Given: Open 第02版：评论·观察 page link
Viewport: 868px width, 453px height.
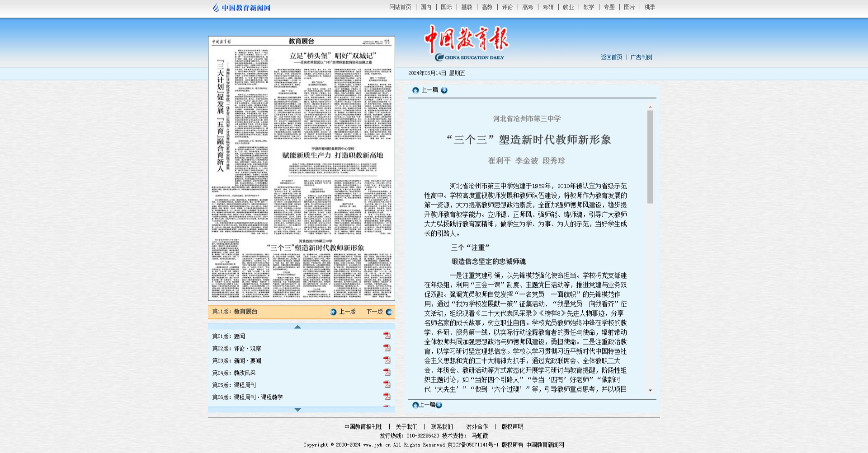Looking at the screenshot, I should [237, 349].
